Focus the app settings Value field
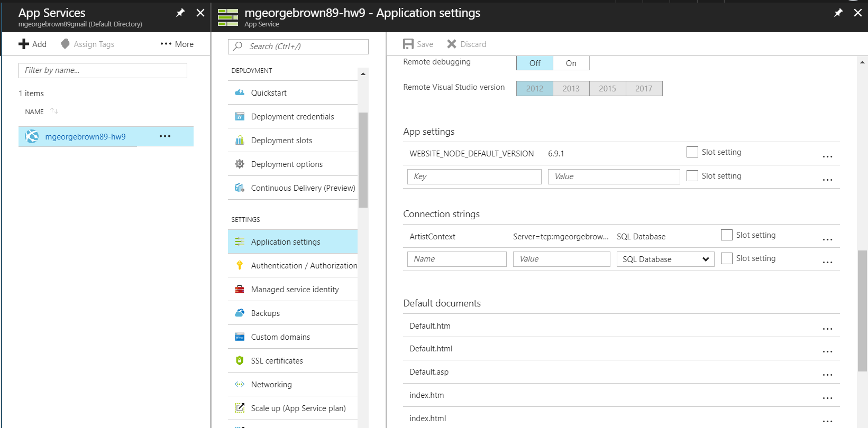The width and height of the screenshot is (868, 428). 614,176
